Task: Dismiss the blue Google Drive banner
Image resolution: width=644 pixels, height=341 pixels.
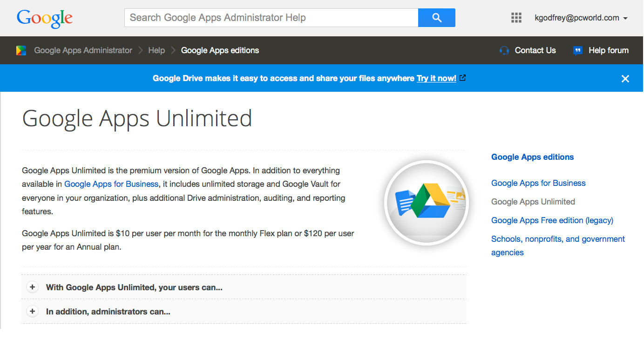Action: pyautogui.click(x=625, y=79)
